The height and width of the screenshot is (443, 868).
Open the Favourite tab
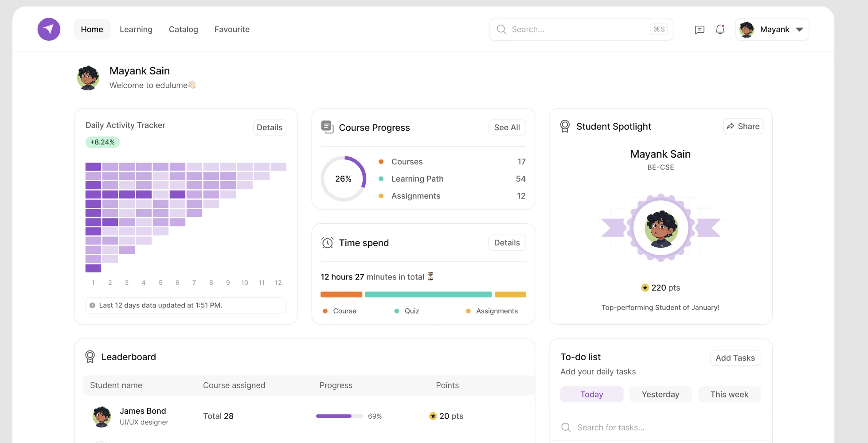pyautogui.click(x=232, y=29)
